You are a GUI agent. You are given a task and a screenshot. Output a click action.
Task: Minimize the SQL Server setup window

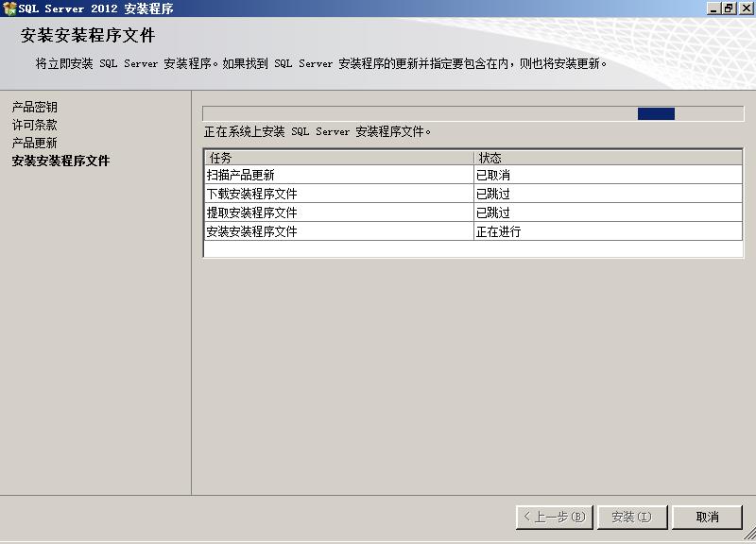pyautogui.click(x=713, y=8)
